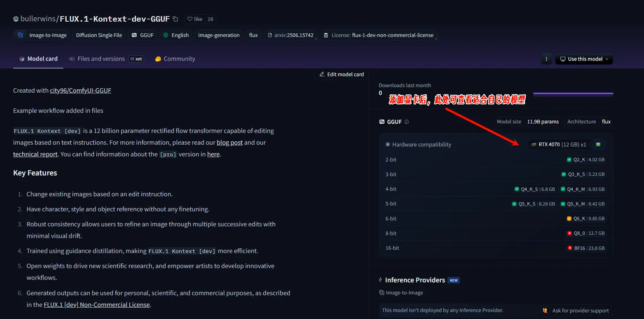
Task: Open the like count 16
Action: (x=210, y=19)
